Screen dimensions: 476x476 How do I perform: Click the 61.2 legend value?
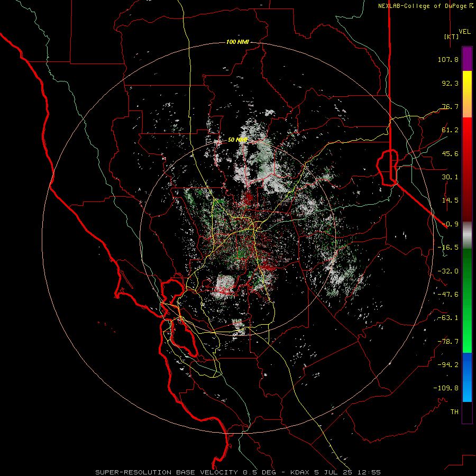coord(450,130)
